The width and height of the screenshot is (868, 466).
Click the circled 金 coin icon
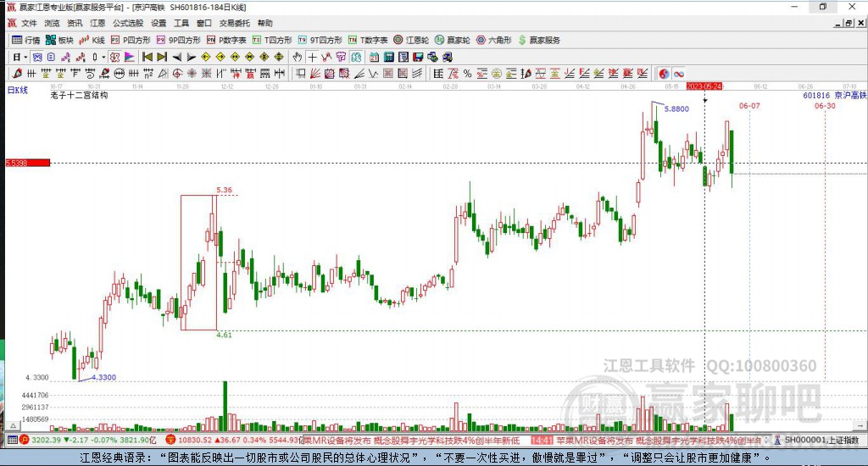coord(497,74)
